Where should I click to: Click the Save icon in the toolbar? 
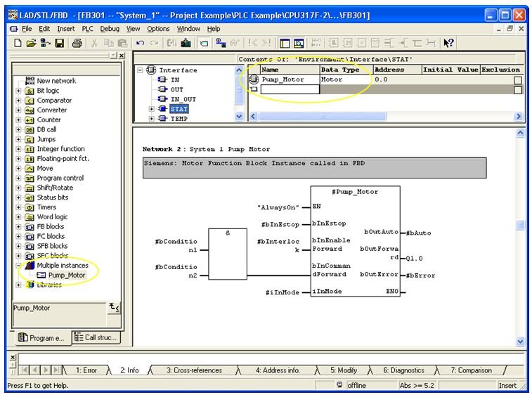(x=59, y=44)
